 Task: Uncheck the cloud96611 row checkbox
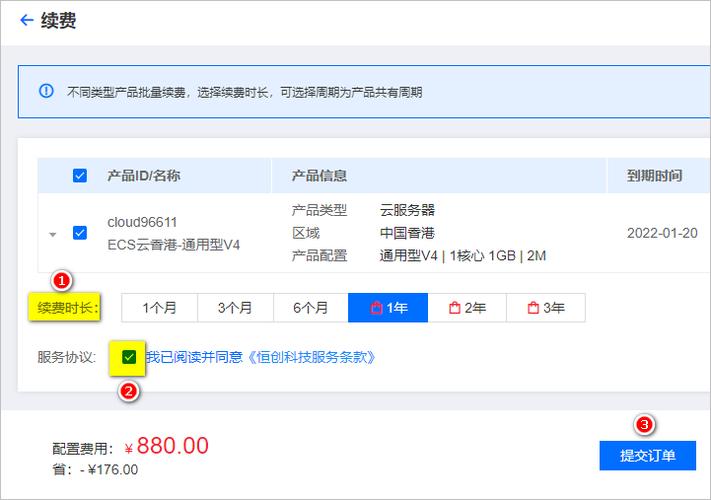click(80, 233)
